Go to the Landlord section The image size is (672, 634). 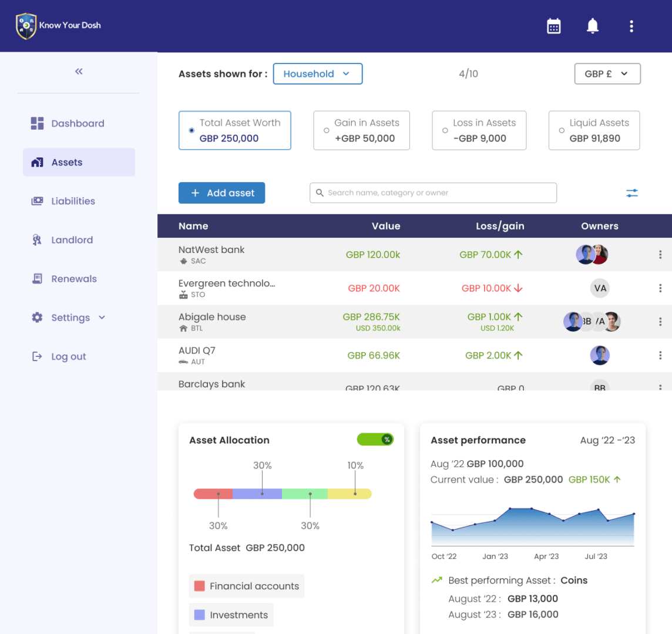tap(72, 240)
